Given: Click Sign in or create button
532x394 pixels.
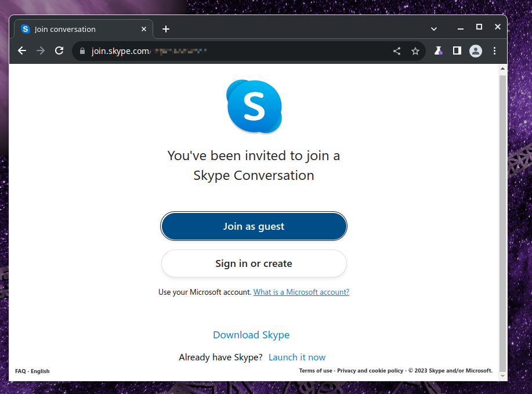Looking at the screenshot, I should pyautogui.click(x=254, y=263).
